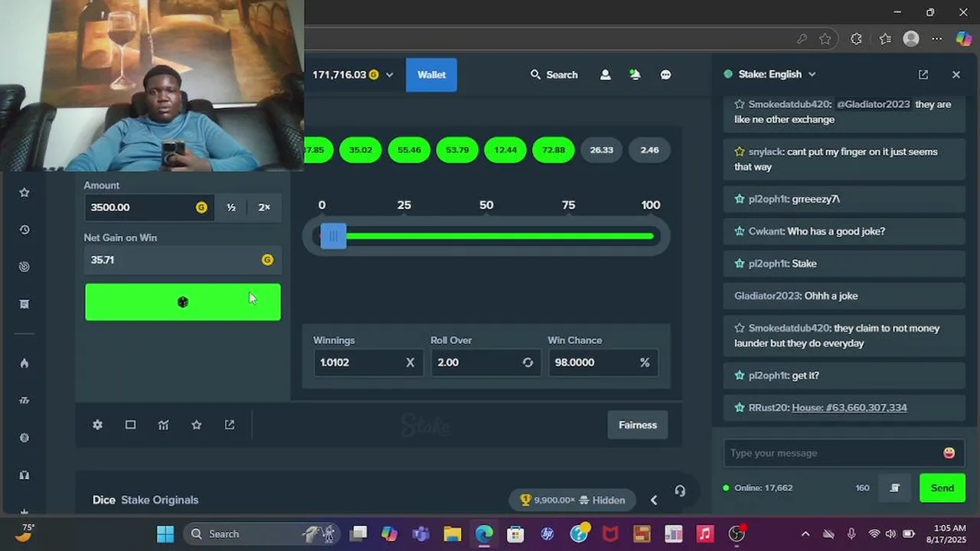980x551 pixels.
Task: Open favourites star in left sidebar
Action: pos(24,193)
